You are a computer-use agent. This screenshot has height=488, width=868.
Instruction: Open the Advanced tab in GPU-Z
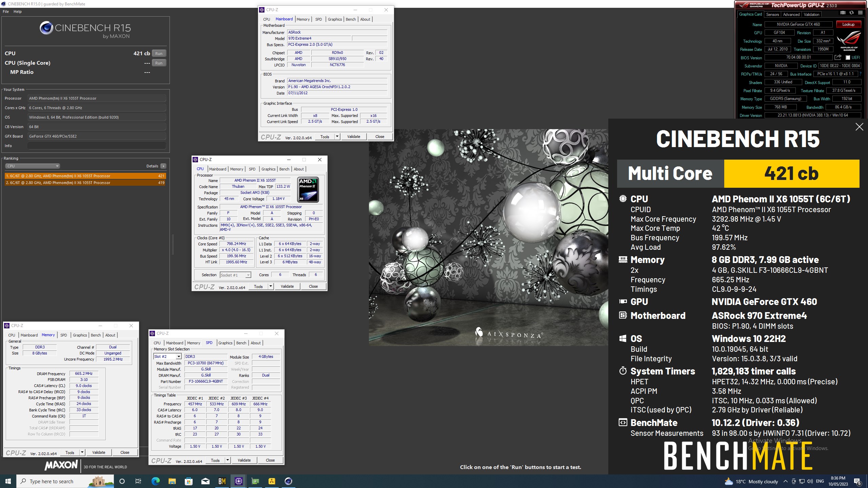pyautogui.click(x=791, y=15)
